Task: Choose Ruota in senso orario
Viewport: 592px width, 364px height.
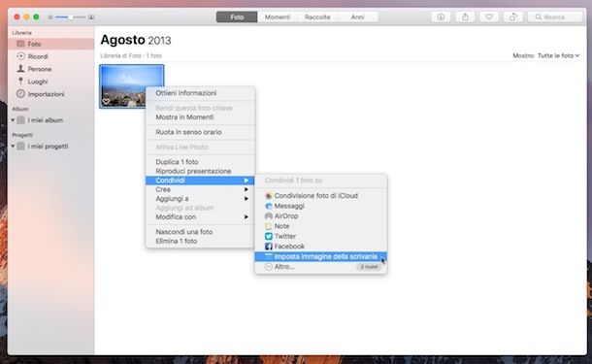Action: click(x=200, y=132)
